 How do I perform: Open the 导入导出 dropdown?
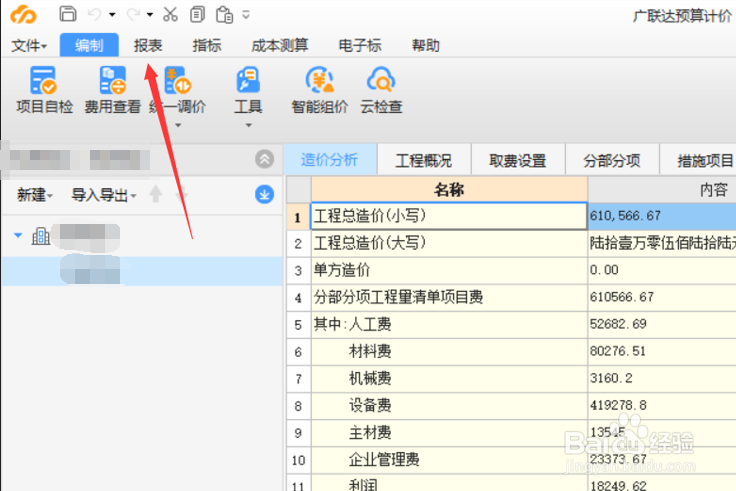[x=104, y=194]
